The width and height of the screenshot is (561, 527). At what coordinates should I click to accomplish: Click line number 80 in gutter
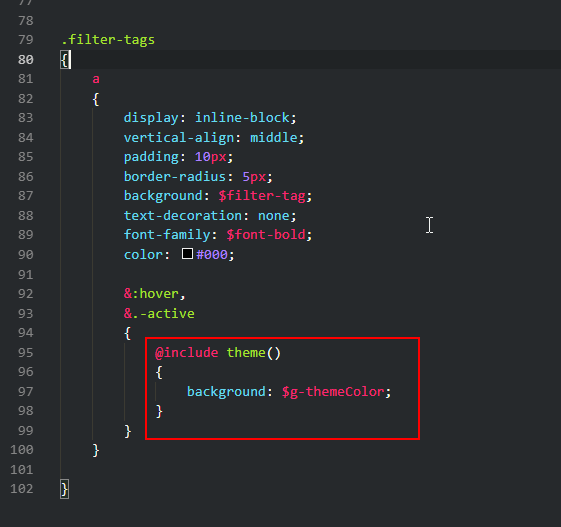[26, 59]
